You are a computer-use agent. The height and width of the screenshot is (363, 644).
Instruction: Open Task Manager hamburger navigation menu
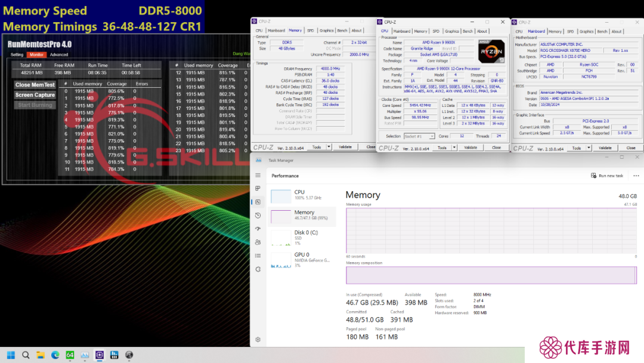[x=258, y=175]
